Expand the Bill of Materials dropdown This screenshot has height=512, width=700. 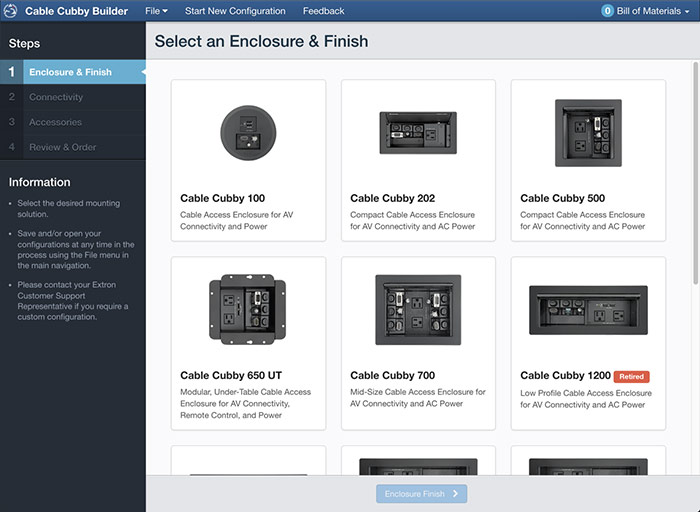tap(645, 11)
